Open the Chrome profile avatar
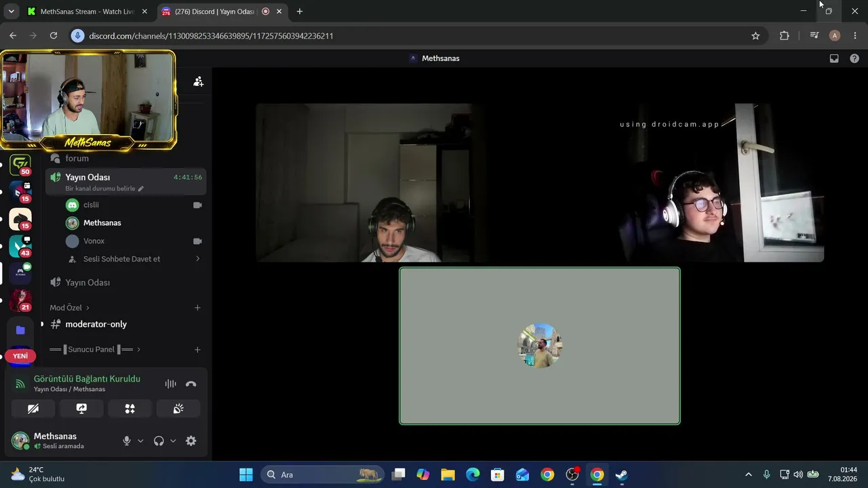 pyautogui.click(x=835, y=36)
